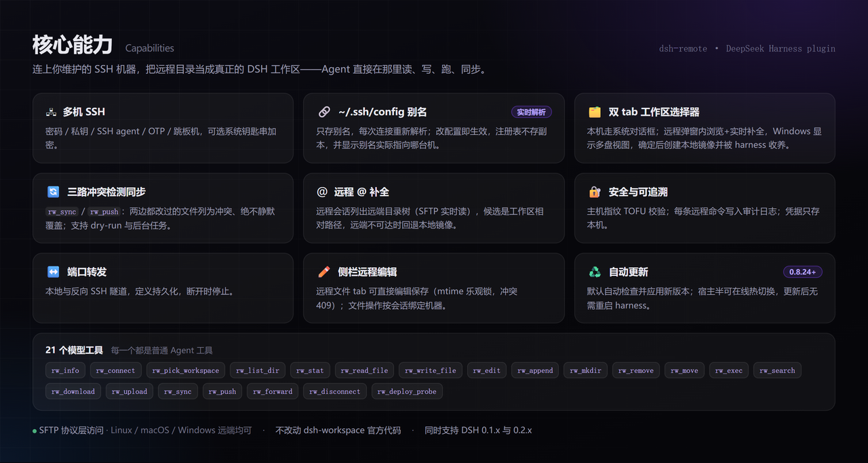Click the inline rw_push code in 三路冲突检测同步 card
868x463 pixels.
click(x=104, y=212)
